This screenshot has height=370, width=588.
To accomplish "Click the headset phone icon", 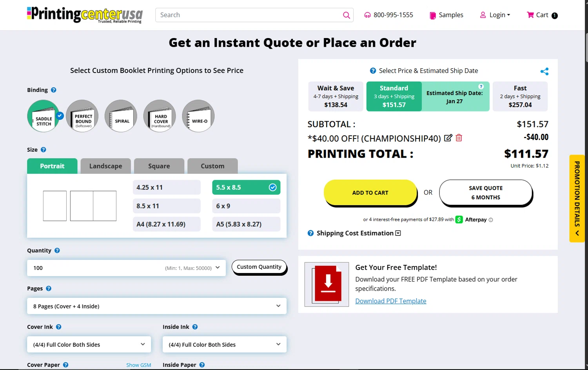I will click(x=367, y=15).
